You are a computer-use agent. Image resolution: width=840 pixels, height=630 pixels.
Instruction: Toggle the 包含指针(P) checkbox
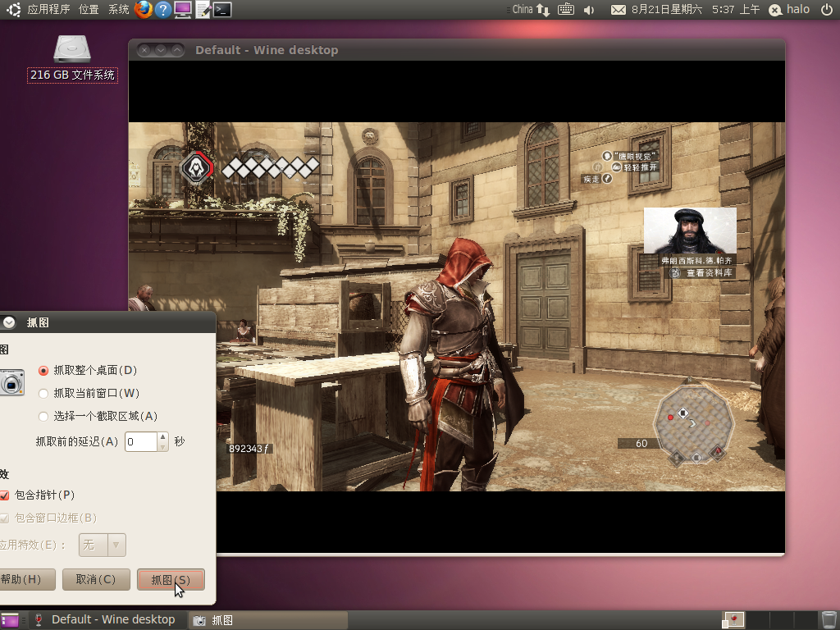click(x=4, y=495)
